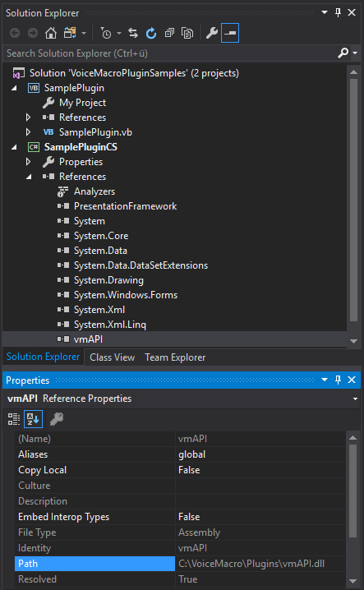Click the Home icon in Solution Explorer toolbar

51,33
